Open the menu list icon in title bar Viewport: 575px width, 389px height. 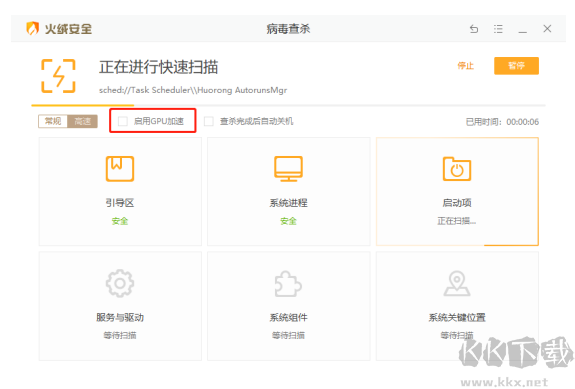pos(498,29)
